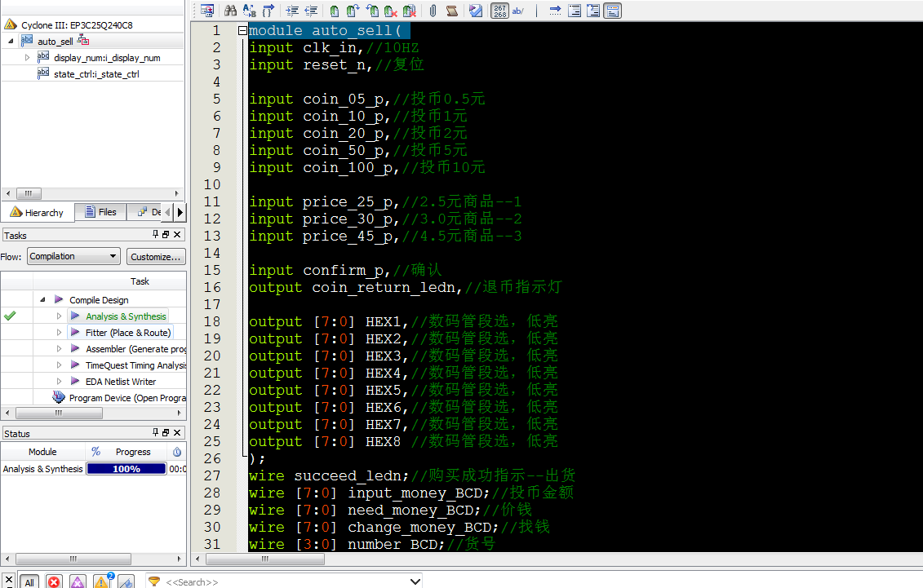Increase indent of selected code
Screen dimensions: 923x588
292,11
